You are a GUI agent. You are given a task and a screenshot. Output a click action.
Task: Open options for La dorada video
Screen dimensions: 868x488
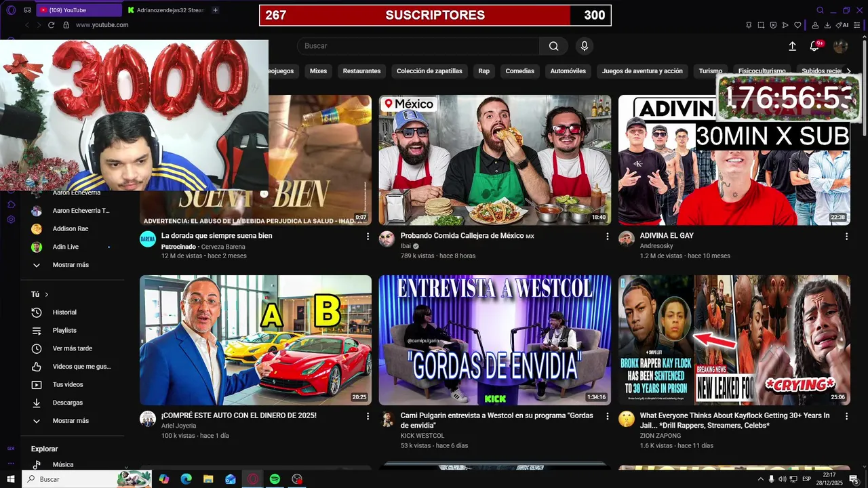pyautogui.click(x=368, y=237)
